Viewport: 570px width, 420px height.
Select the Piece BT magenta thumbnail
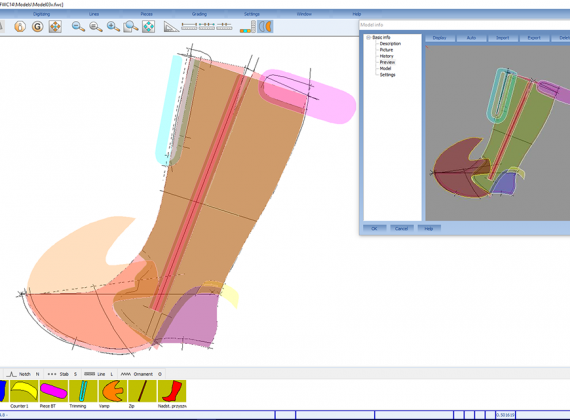click(x=53, y=391)
